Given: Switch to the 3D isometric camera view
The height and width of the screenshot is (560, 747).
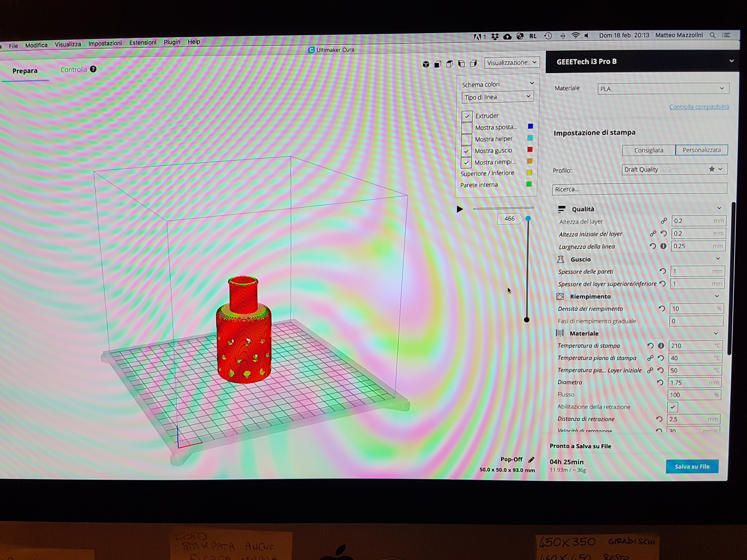Looking at the screenshot, I should click(426, 64).
